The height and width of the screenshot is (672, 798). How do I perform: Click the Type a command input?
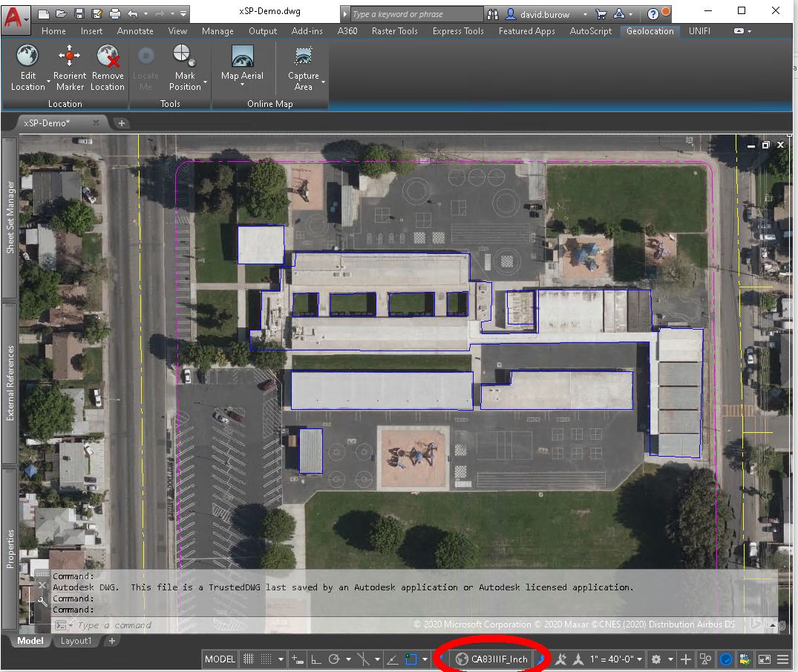115,625
